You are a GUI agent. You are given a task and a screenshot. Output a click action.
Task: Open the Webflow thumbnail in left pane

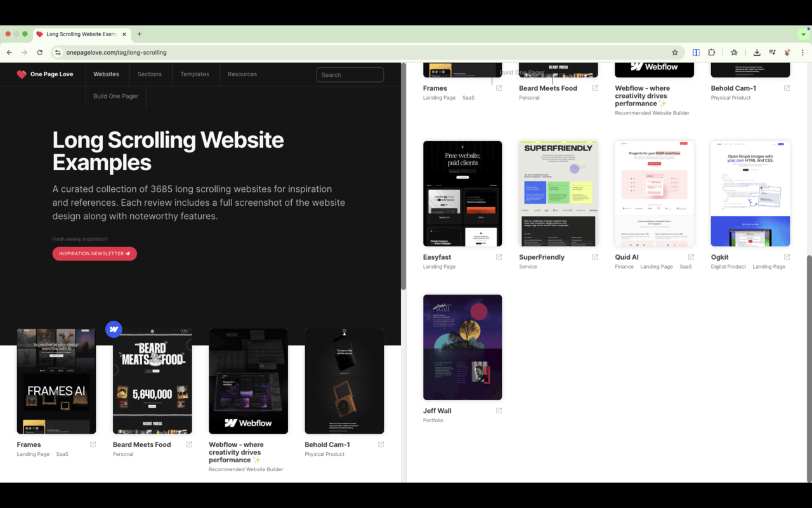pyautogui.click(x=248, y=381)
